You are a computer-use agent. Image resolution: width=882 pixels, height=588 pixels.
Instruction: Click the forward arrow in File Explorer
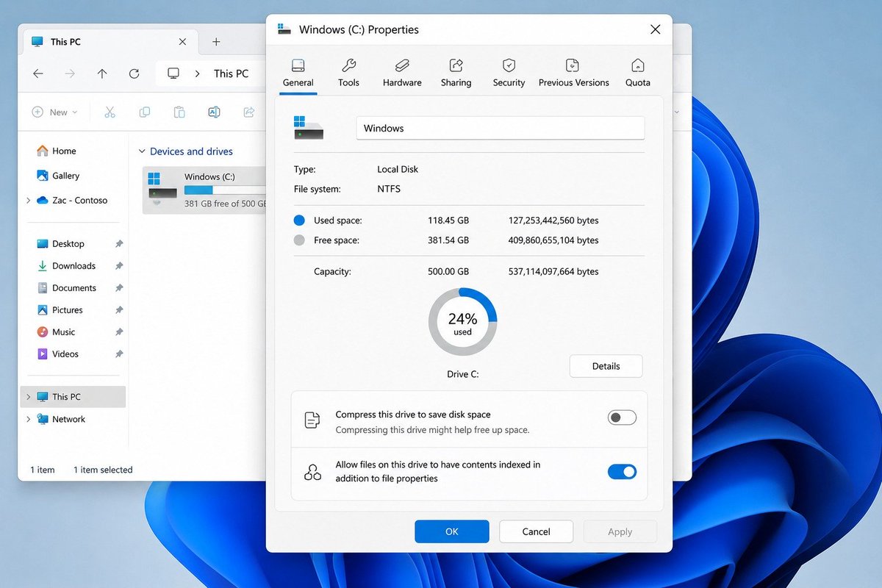click(70, 73)
